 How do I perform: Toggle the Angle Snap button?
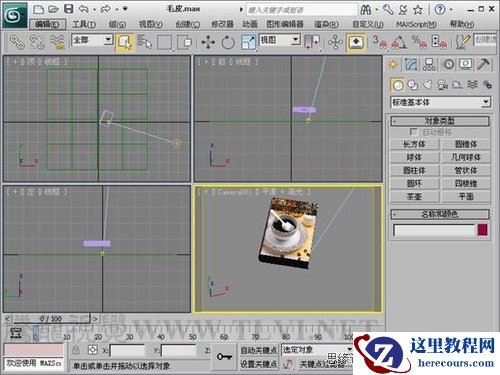(x=399, y=42)
